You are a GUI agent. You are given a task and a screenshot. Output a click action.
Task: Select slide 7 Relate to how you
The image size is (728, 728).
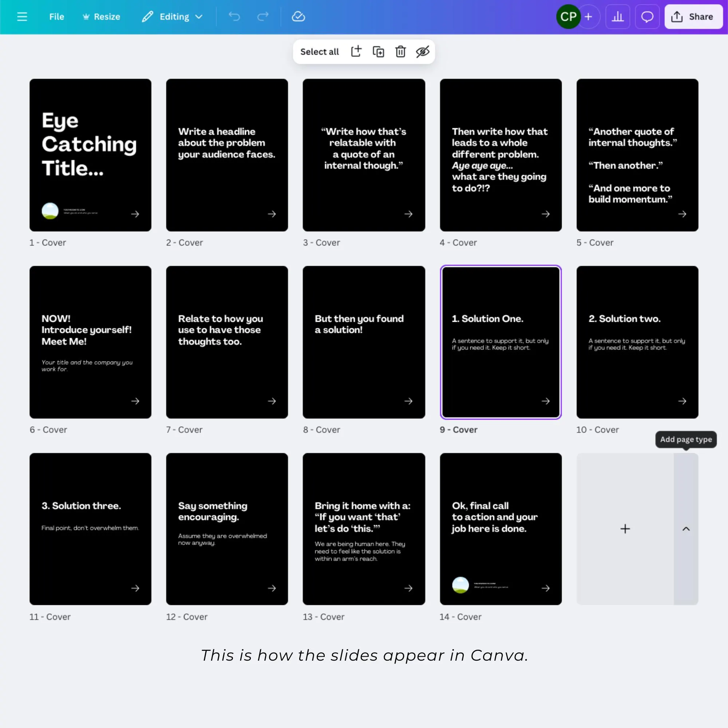pyautogui.click(x=227, y=342)
